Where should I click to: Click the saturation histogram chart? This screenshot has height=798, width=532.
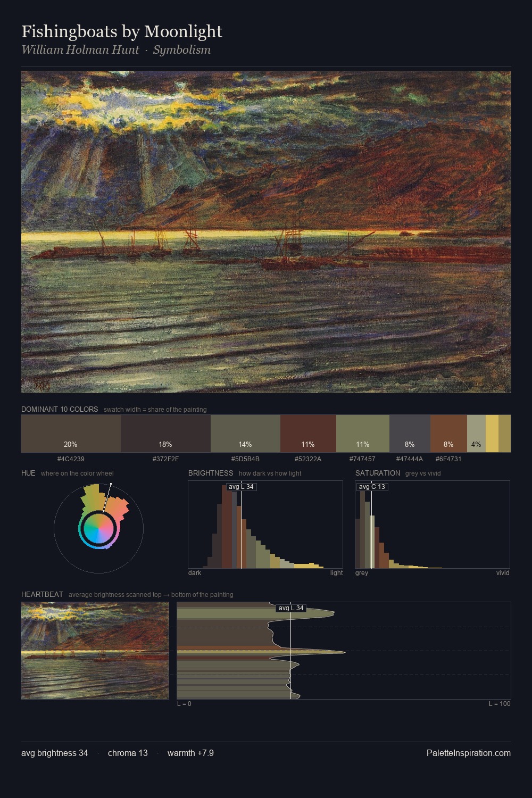coord(433,525)
